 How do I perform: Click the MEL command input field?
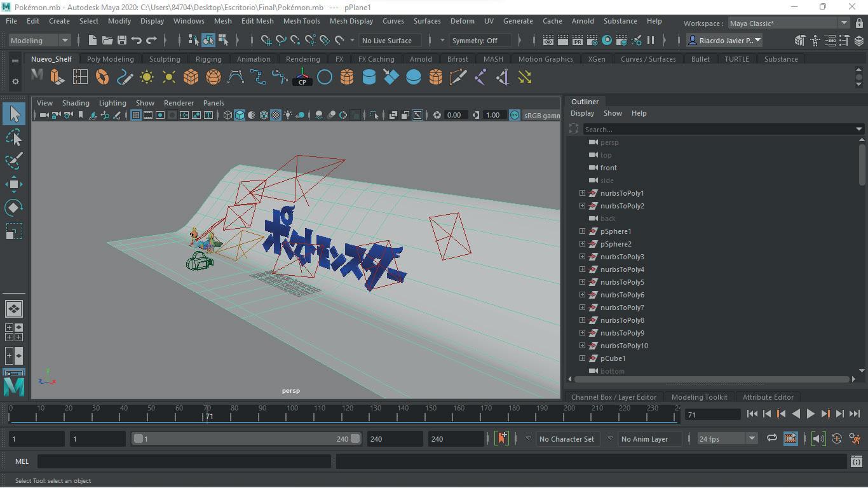pos(184,461)
